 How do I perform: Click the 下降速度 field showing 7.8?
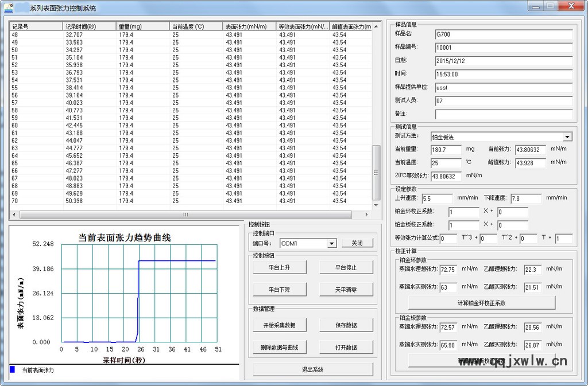[526, 198]
